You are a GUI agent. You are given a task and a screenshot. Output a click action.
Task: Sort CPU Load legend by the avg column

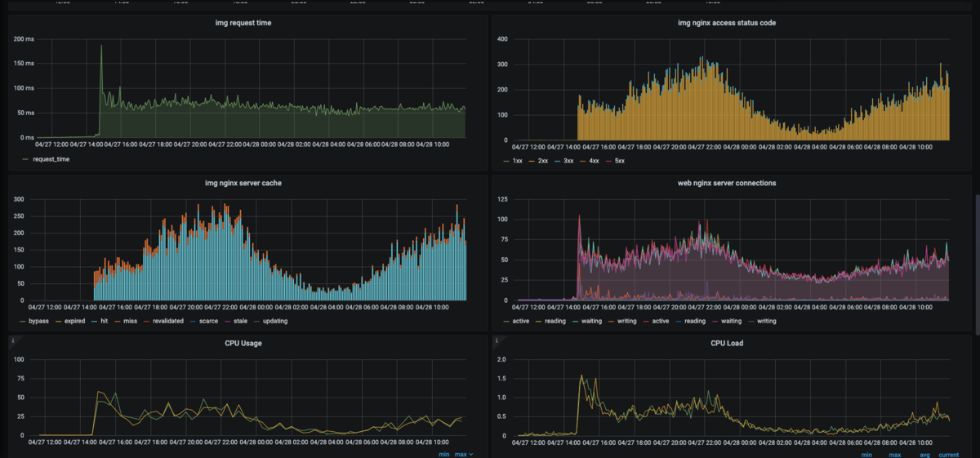[x=924, y=454]
